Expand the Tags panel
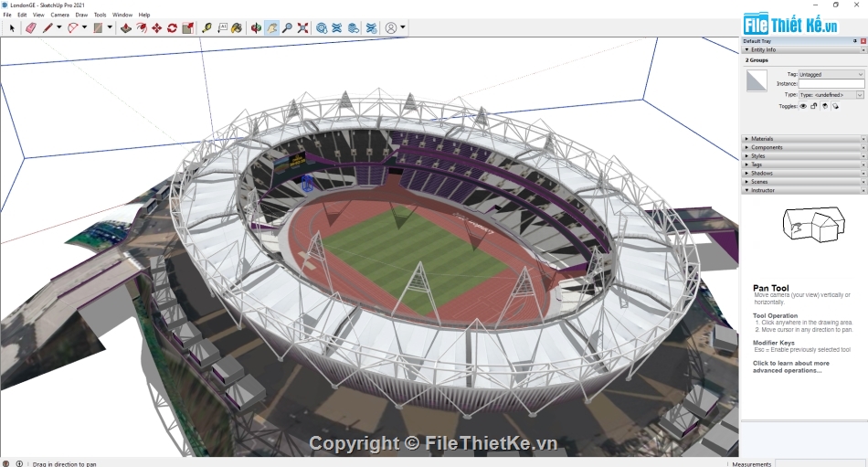868x467 pixels. (746, 165)
